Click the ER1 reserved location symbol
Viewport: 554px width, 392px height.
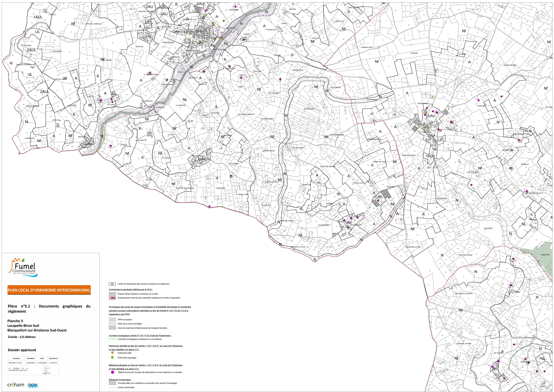(112, 298)
